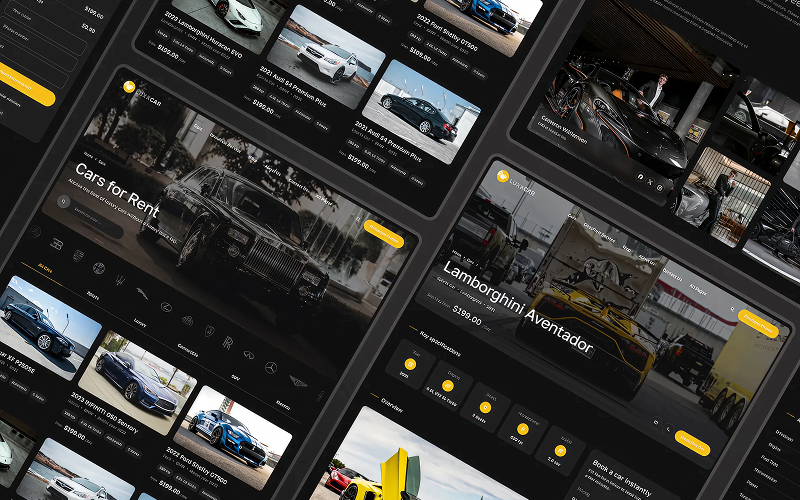Select the Jaguar leaping cat brand logo
This screenshot has height=500, width=800.
pyautogui.click(x=142, y=293)
